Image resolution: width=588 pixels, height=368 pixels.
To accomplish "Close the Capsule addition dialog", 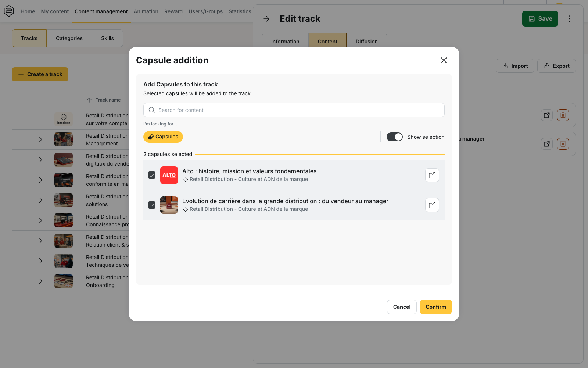I will coord(444,60).
